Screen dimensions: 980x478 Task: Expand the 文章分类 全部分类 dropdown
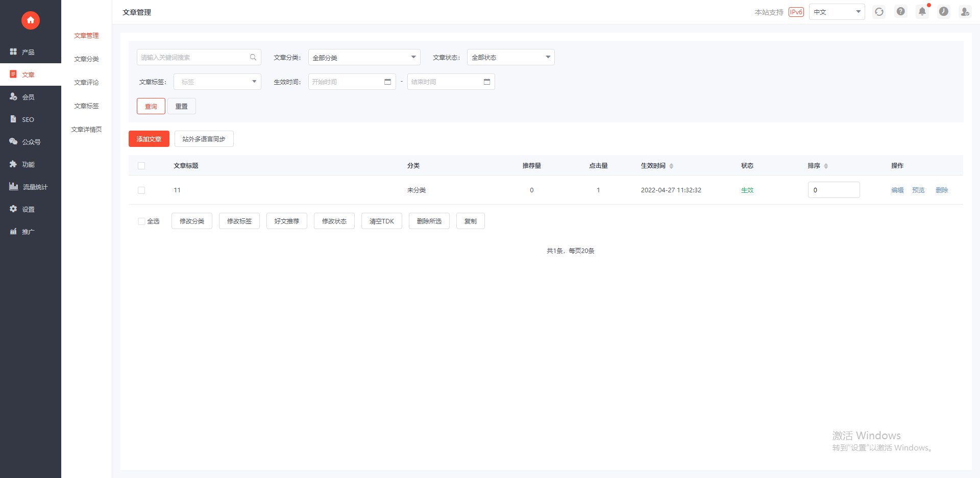[x=364, y=57]
